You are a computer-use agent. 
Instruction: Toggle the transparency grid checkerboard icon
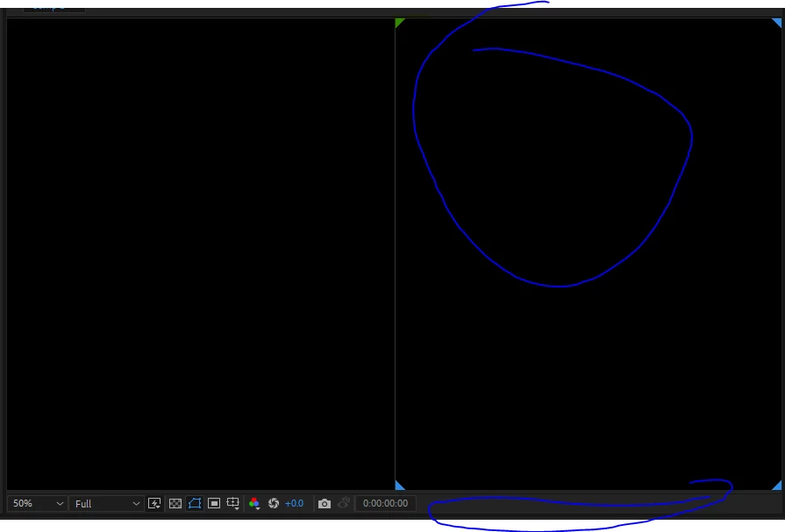pos(175,503)
